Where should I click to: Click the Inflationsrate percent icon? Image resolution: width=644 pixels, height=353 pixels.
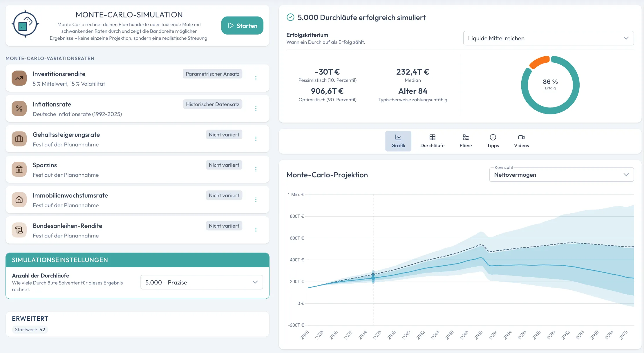pos(19,109)
